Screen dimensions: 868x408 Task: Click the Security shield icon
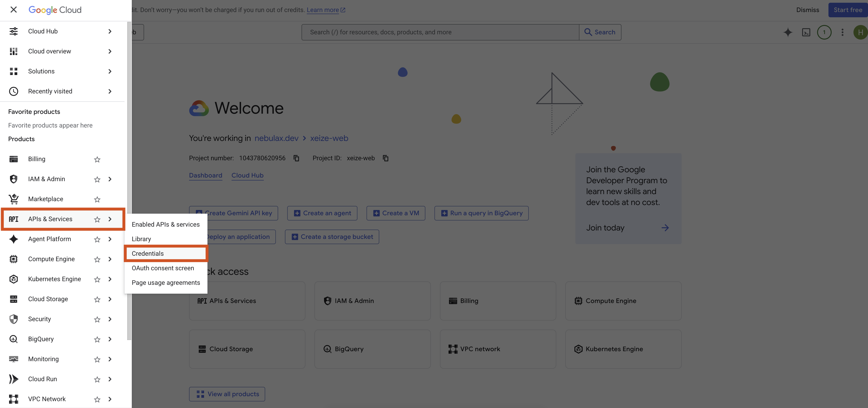[x=13, y=319]
